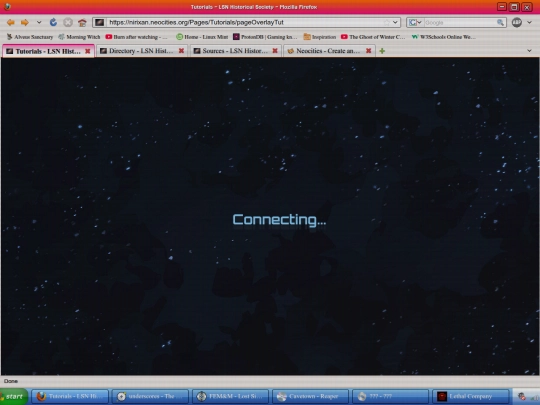Open the list all tabs dropdown
This screenshot has width=540, height=405.
point(529,51)
